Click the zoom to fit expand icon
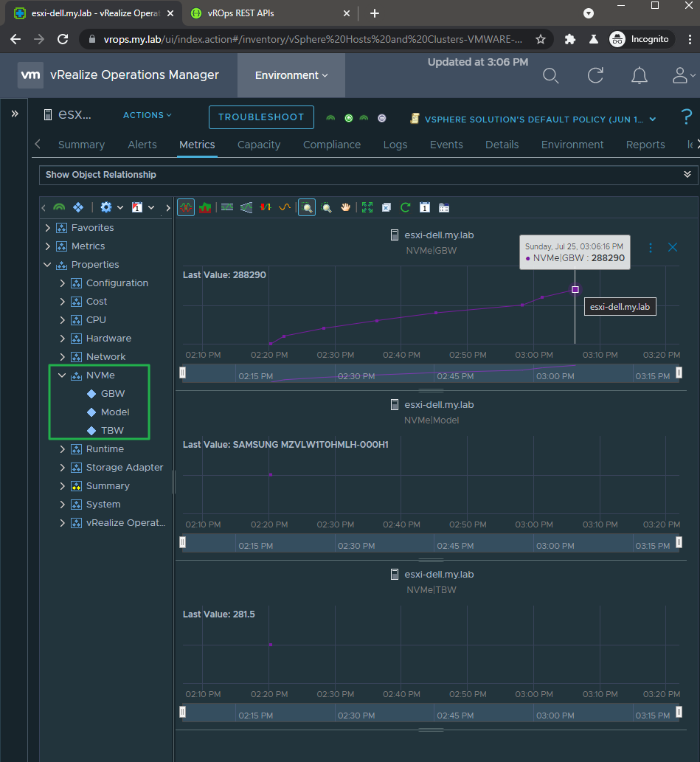Viewport: 700px width, 762px height. click(367, 208)
